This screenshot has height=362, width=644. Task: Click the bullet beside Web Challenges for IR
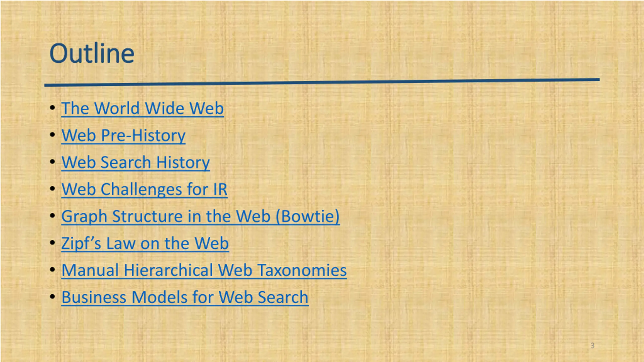coord(52,189)
